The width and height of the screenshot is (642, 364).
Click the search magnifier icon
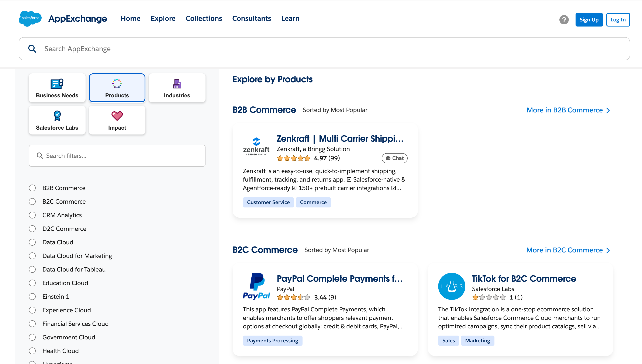(33, 49)
